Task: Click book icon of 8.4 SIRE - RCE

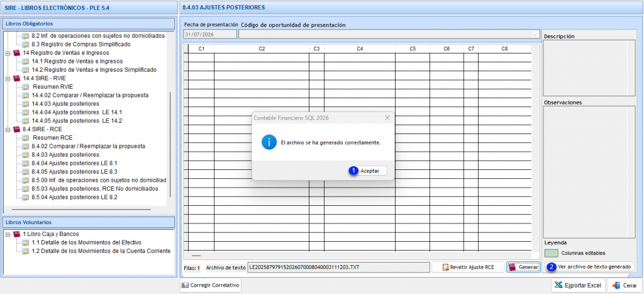Action: pyautogui.click(x=16, y=129)
